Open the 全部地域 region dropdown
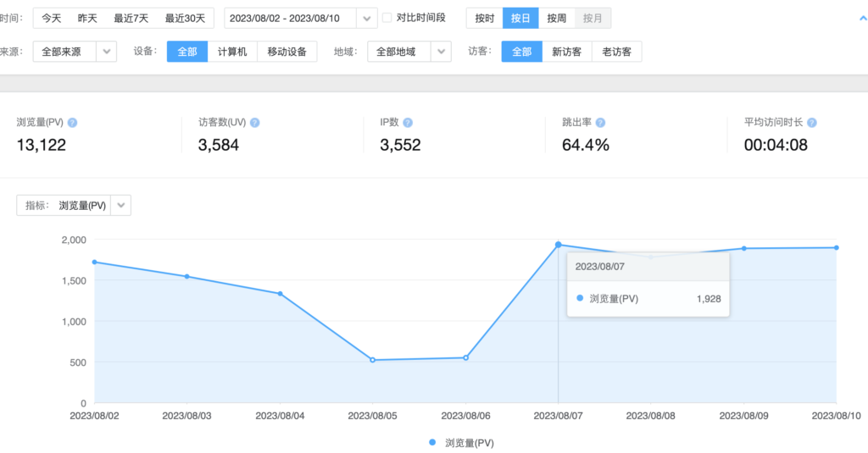The height and width of the screenshot is (453, 868). point(409,52)
